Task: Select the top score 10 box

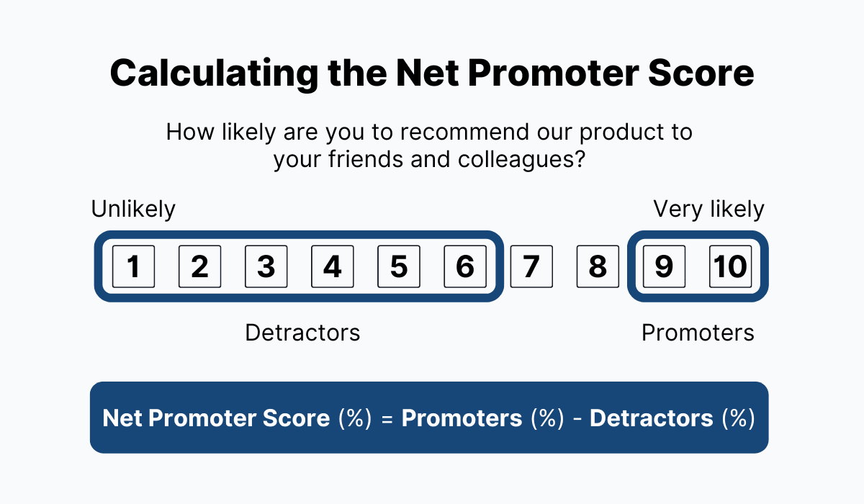Action: [730, 266]
